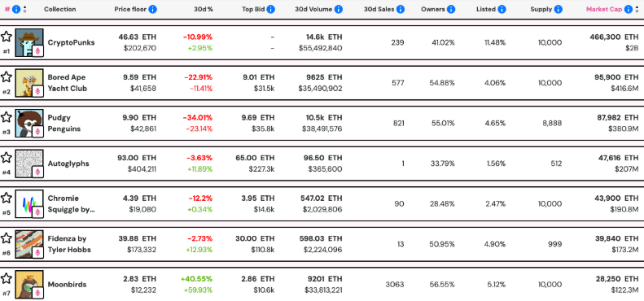Viewport: 644px width, 301px height.
Task: Open the Supply column info icon
Action: pyautogui.click(x=558, y=9)
